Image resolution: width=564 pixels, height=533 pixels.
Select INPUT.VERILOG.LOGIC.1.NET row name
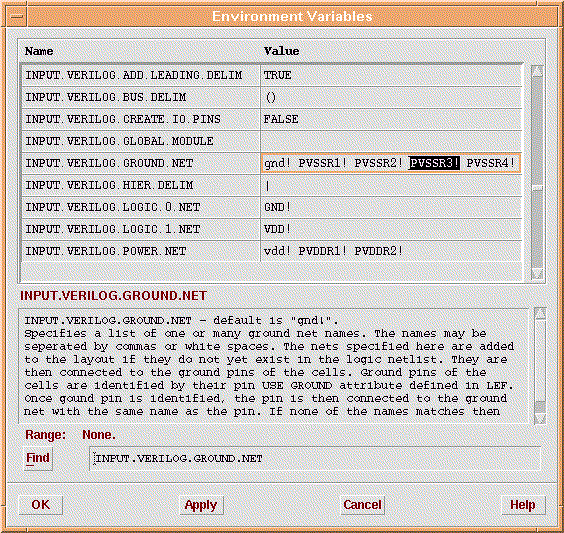coord(113,229)
